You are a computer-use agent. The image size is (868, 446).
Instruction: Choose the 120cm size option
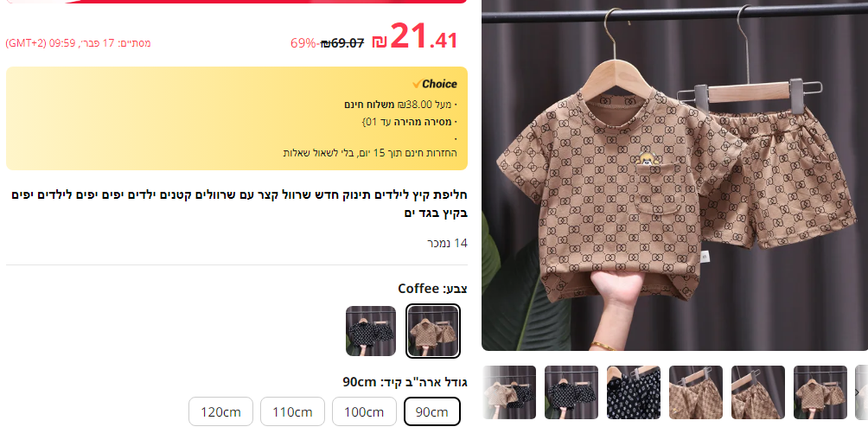pyautogui.click(x=220, y=411)
